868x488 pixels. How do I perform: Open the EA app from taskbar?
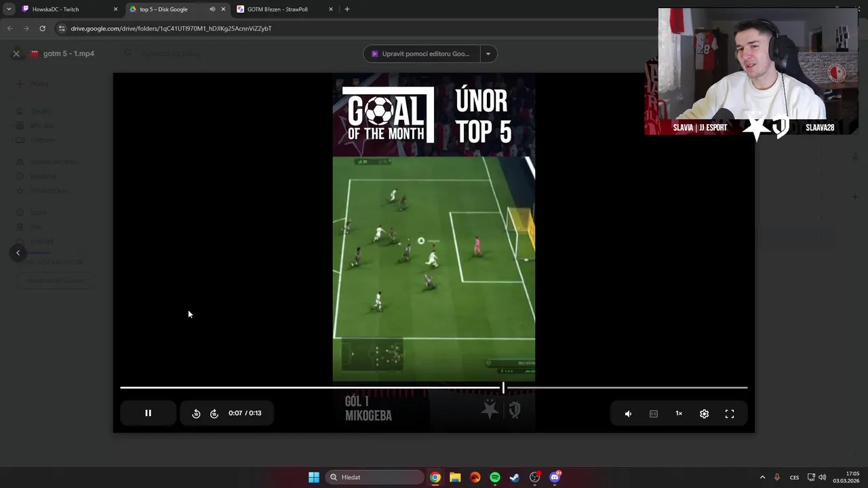tap(475, 477)
